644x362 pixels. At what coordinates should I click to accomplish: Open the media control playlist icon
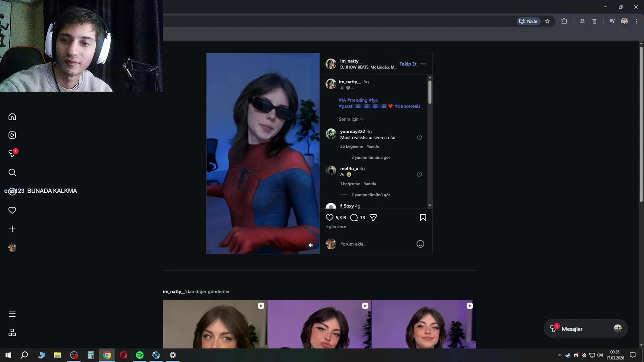pyautogui.click(x=612, y=21)
